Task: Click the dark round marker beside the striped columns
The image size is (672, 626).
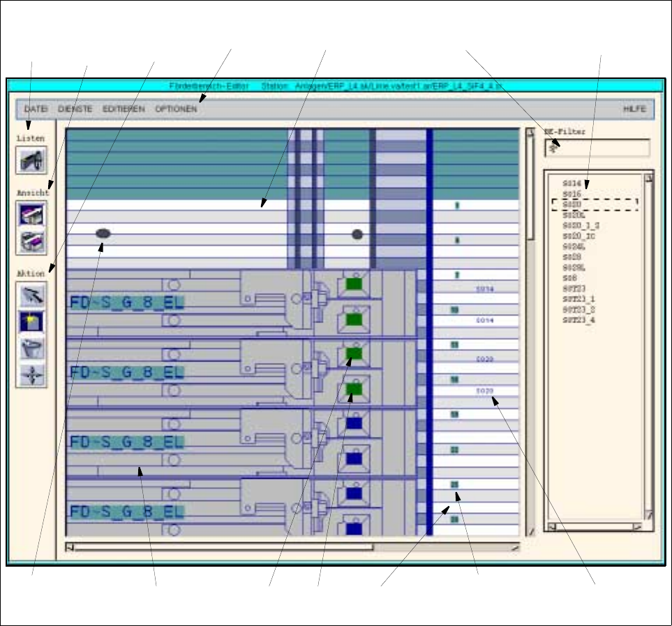Action: pyautogui.click(x=357, y=234)
